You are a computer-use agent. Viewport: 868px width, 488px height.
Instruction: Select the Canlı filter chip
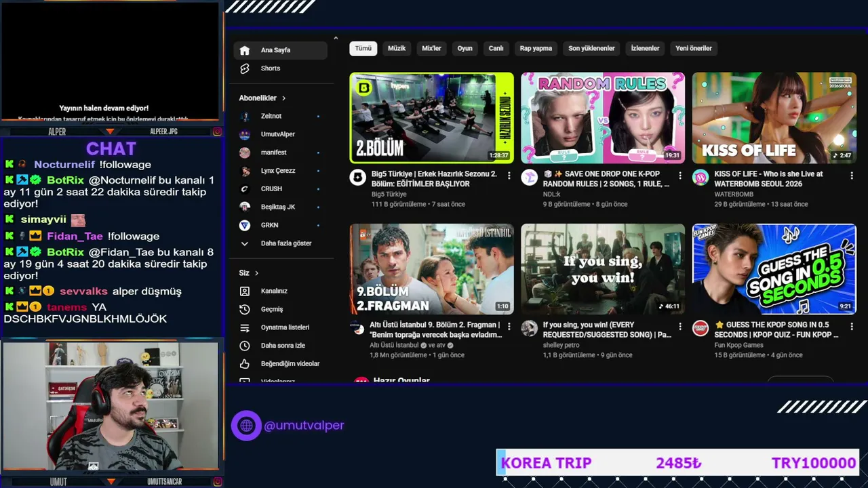(x=496, y=49)
